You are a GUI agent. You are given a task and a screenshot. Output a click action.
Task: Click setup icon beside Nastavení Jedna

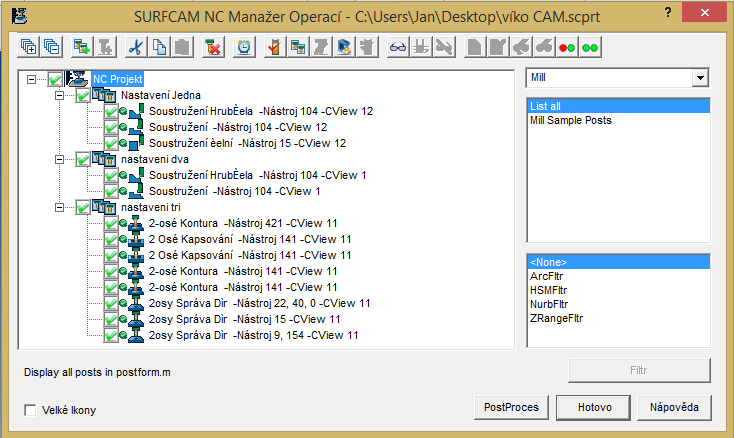pyautogui.click(x=104, y=95)
